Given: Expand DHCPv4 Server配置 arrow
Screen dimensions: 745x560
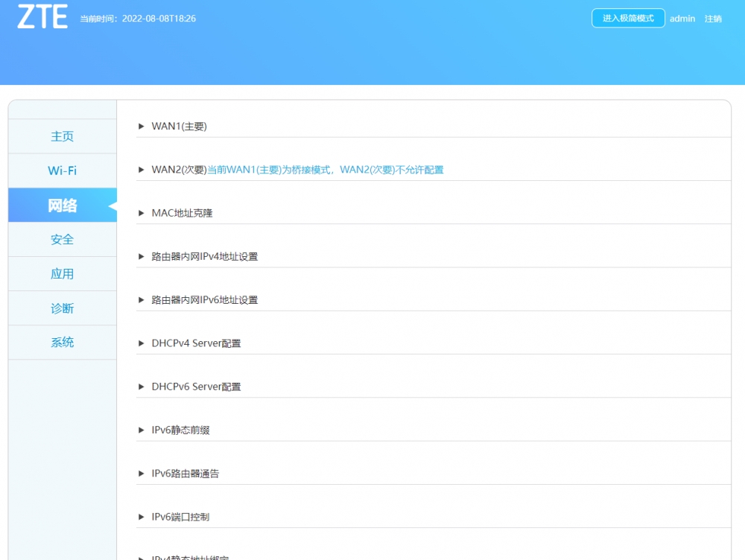Looking at the screenshot, I should (x=141, y=343).
